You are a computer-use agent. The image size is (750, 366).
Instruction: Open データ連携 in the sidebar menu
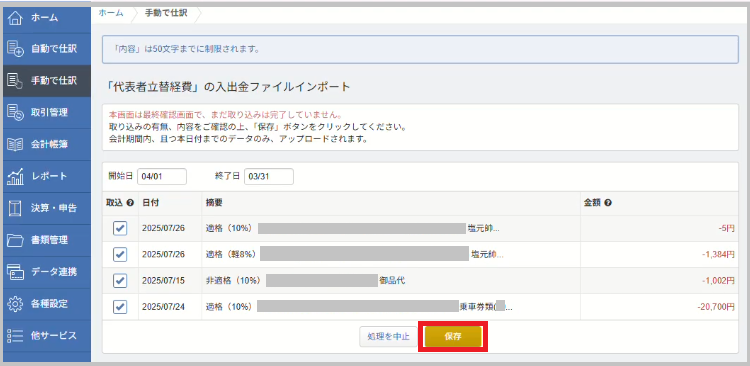pos(47,272)
